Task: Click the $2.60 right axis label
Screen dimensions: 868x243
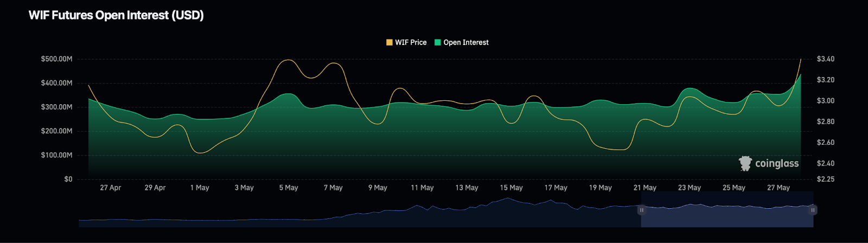Action: coord(825,143)
